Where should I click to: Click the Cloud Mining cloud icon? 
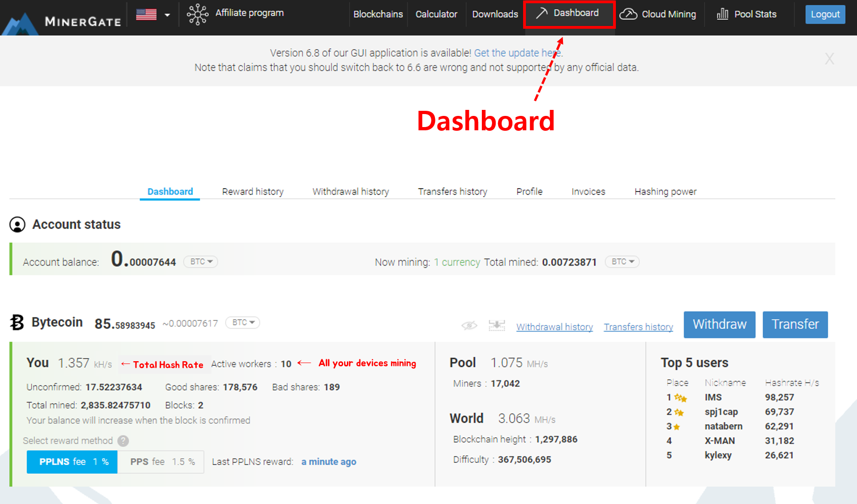point(628,14)
